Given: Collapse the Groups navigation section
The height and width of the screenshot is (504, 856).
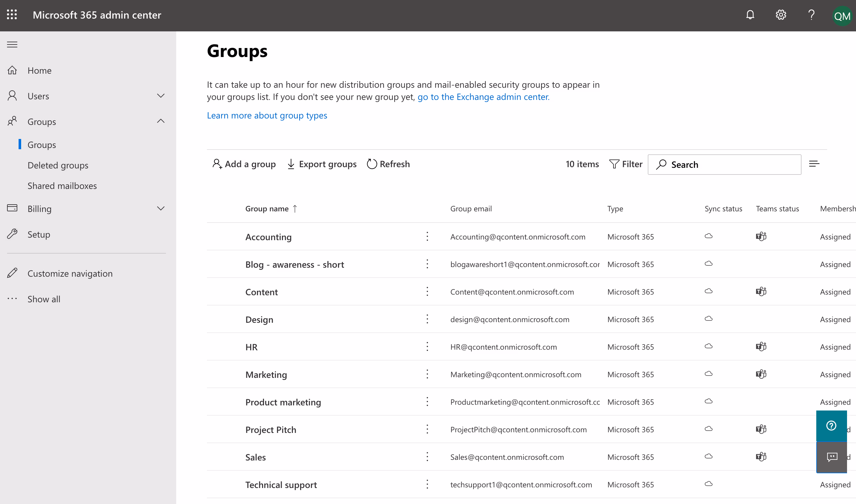Looking at the screenshot, I should coord(161,121).
